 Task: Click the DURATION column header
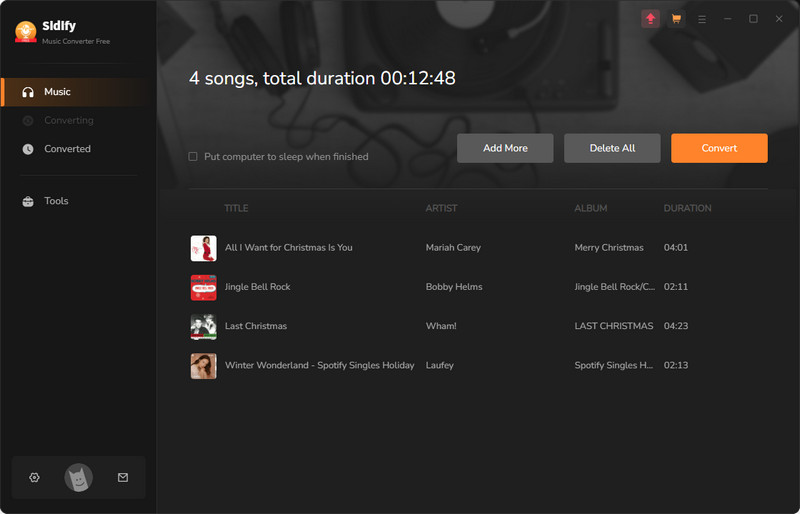(x=687, y=208)
